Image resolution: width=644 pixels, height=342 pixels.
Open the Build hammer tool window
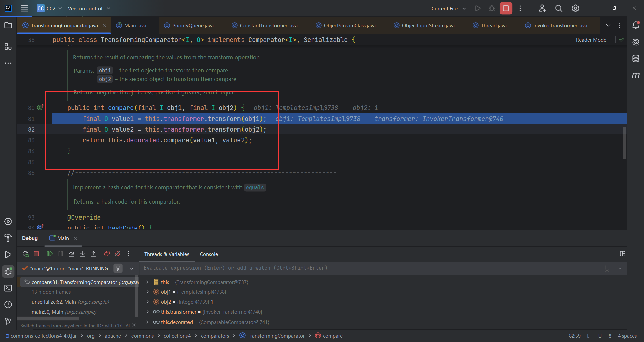pos(8,238)
